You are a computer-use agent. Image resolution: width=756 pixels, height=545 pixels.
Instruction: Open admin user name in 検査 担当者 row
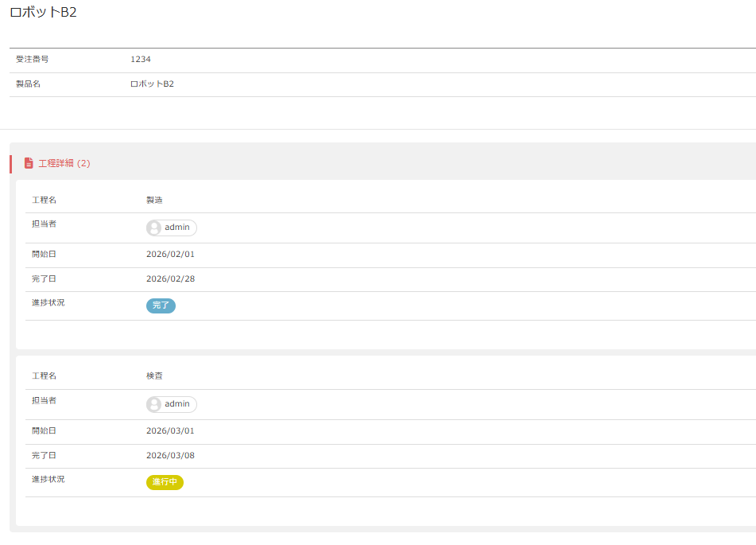pos(177,404)
